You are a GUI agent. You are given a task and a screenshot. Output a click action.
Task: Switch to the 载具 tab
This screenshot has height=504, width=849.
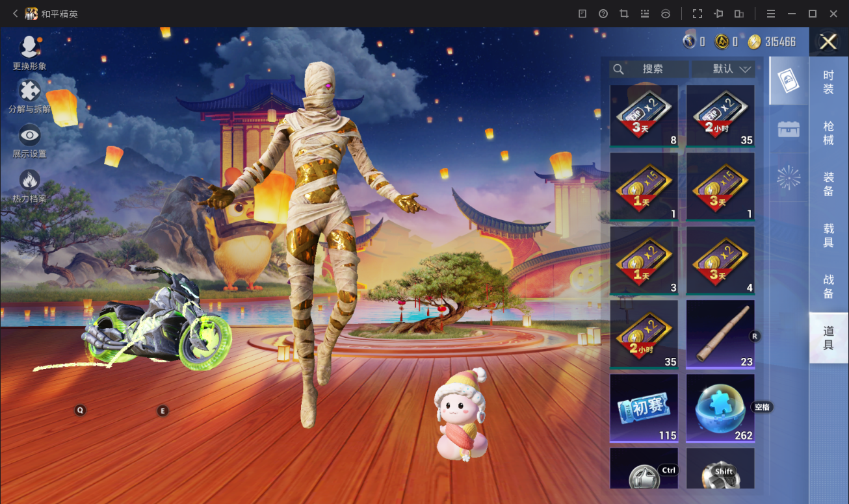pyautogui.click(x=828, y=235)
